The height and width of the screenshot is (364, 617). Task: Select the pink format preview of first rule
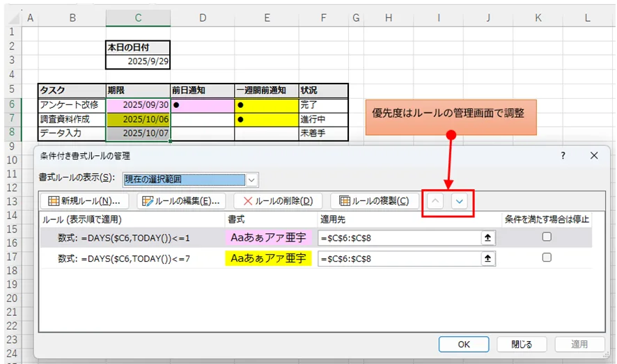point(268,238)
